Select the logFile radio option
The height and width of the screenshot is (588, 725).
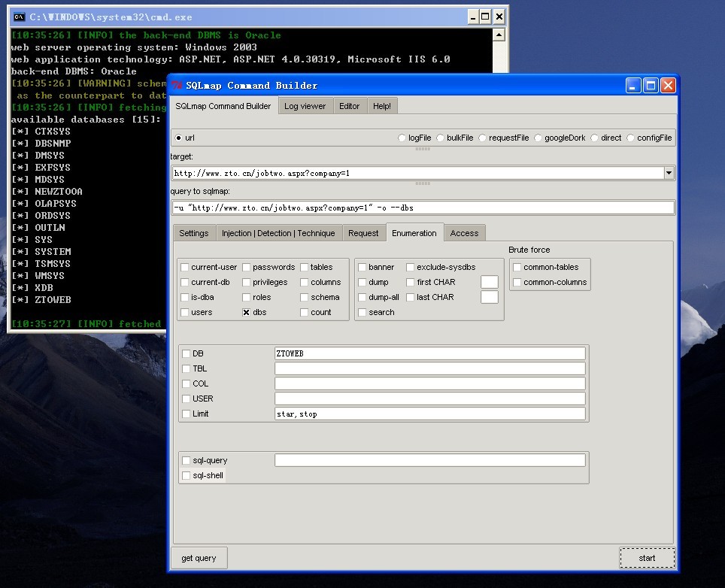pos(402,138)
